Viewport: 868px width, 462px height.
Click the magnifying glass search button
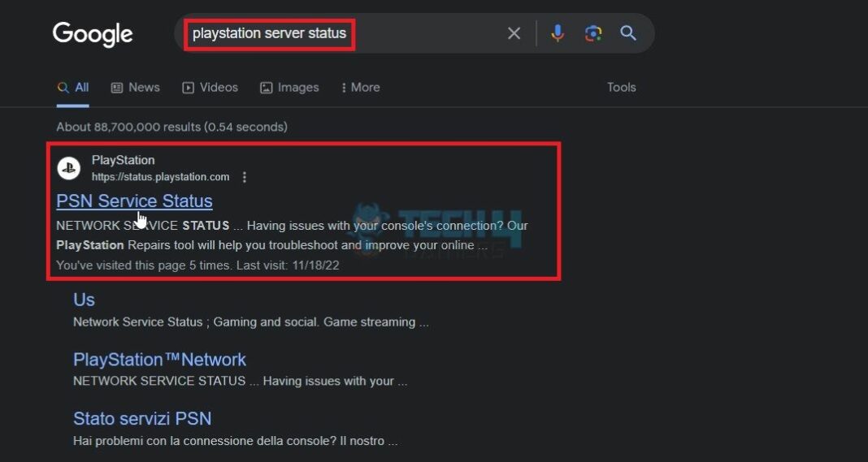click(x=628, y=33)
